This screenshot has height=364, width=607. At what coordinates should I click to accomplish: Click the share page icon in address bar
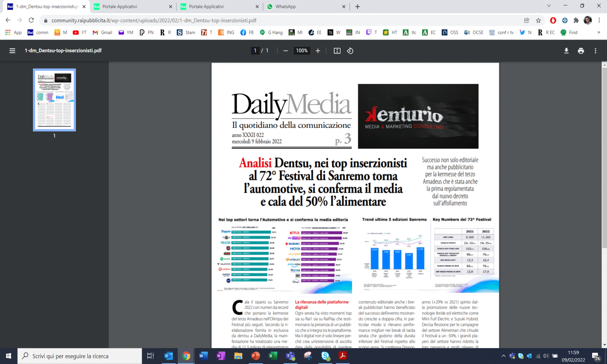pyautogui.click(x=527, y=20)
